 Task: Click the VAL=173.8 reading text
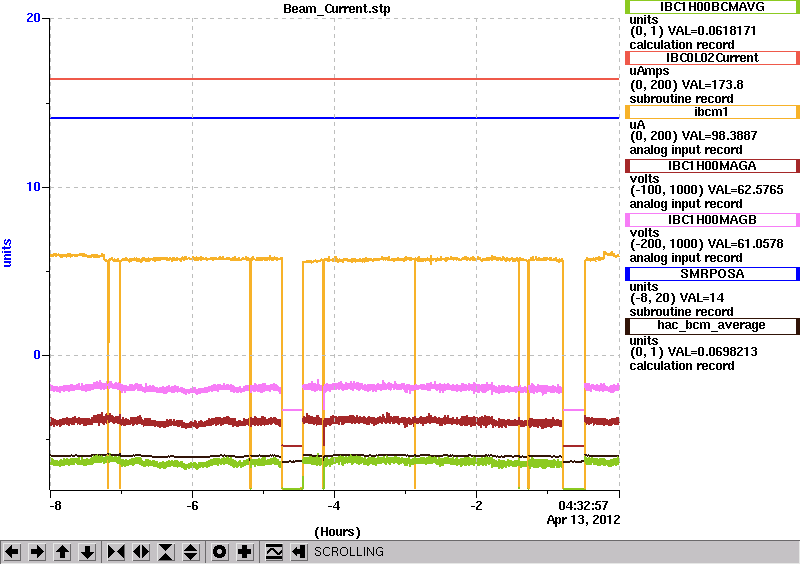(x=712, y=85)
